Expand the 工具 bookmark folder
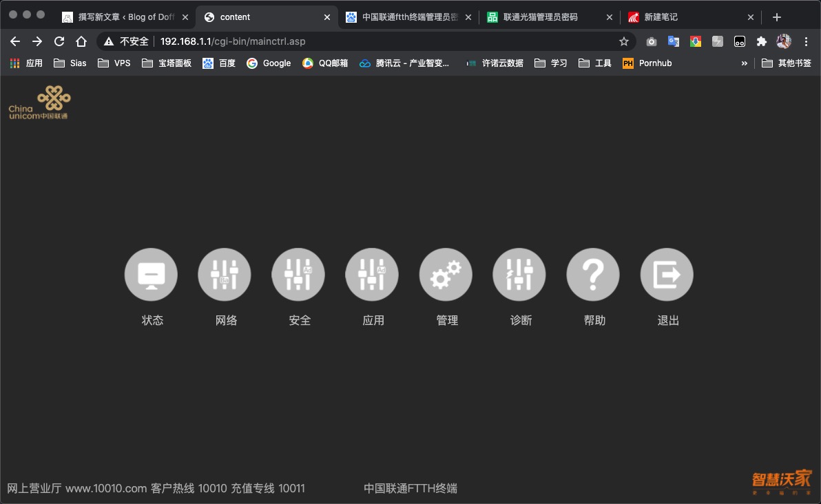Screen dimensions: 821x504 point(595,63)
